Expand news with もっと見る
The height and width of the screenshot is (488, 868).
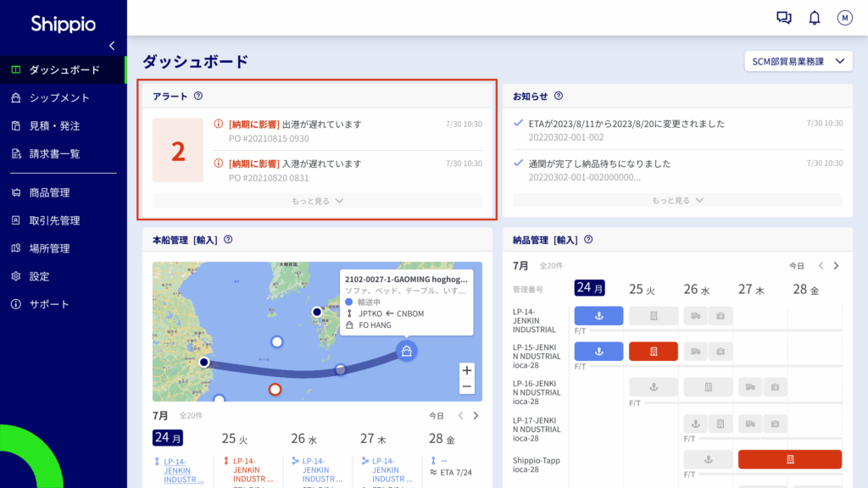tap(677, 201)
